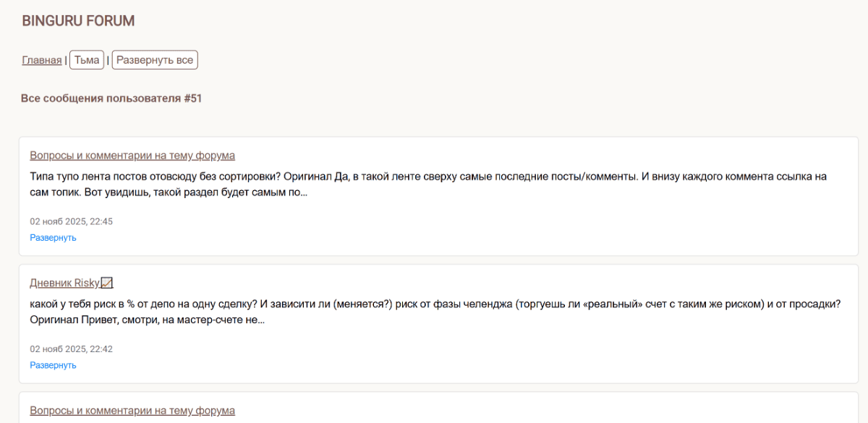Open the bottom Вопросы и комментарии topic link
Viewport: 868px width, 423px height.
point(132,410)
